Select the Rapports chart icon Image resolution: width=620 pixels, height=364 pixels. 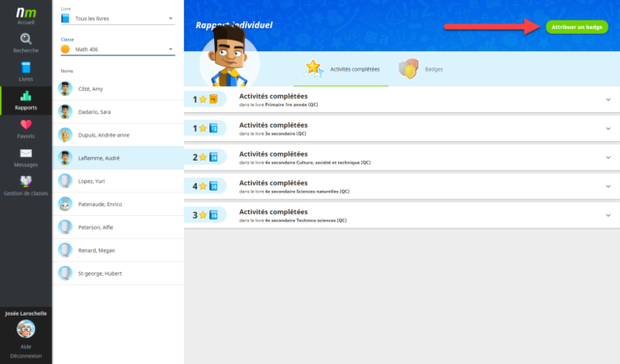click(x=26, y=96)
